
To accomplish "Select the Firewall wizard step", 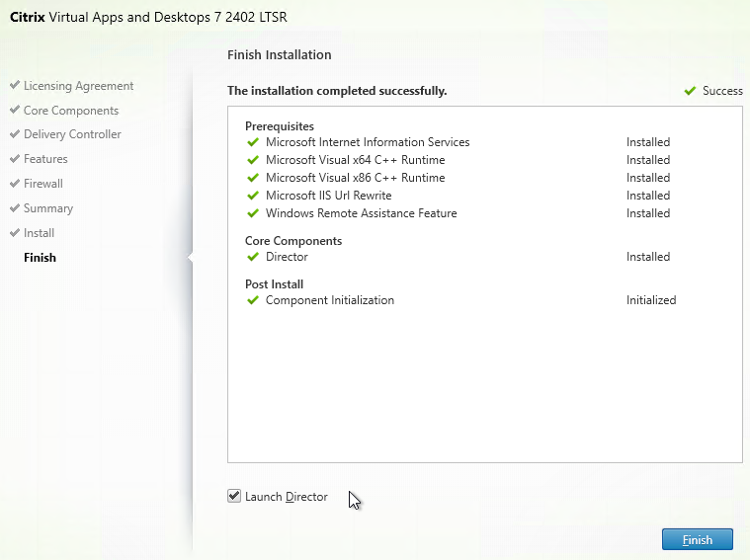I will [x=43, y=184].
